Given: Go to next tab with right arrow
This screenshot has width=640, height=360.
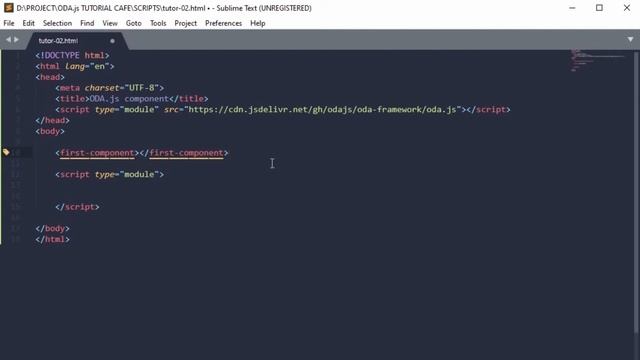Looking at the screenshot, I should 16,40.
